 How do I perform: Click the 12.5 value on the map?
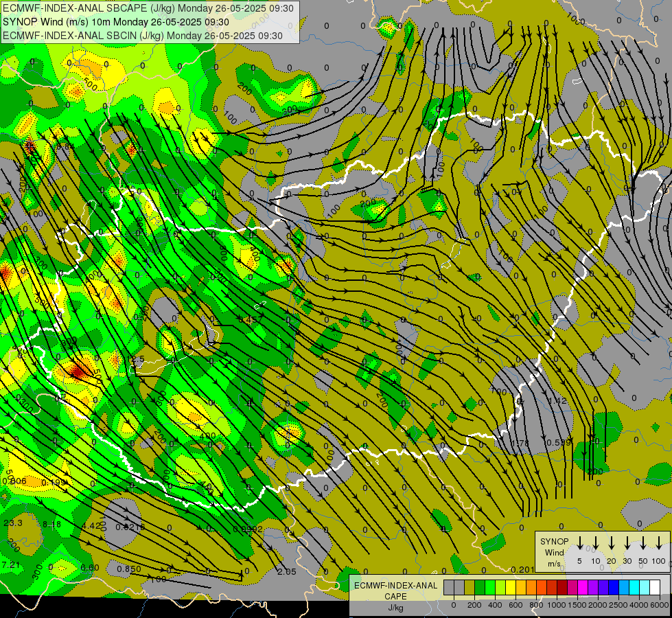pyautogui.click(x=137, y=358)
